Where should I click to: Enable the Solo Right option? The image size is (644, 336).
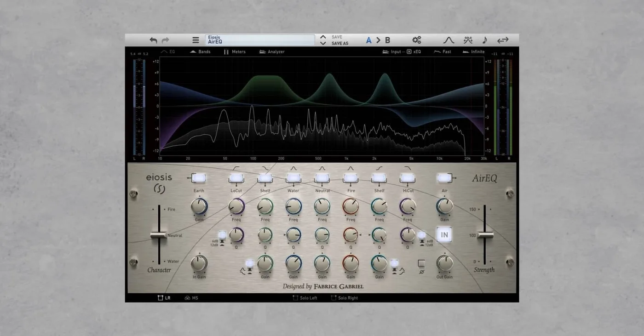point(345,298)
